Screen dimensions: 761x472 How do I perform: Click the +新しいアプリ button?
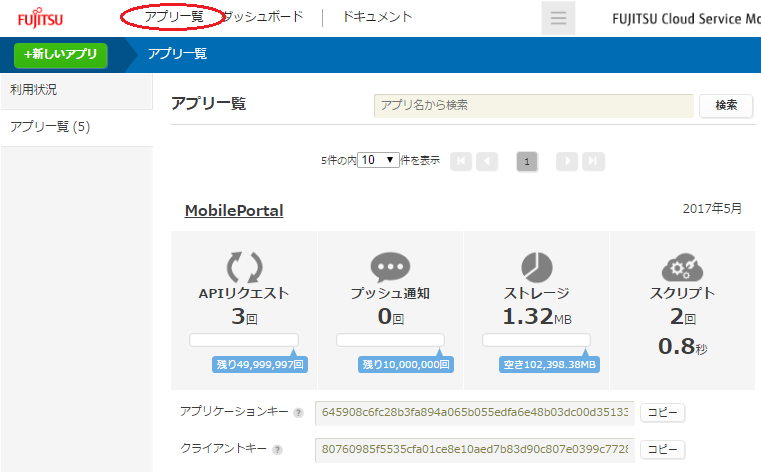coord(61,54)
